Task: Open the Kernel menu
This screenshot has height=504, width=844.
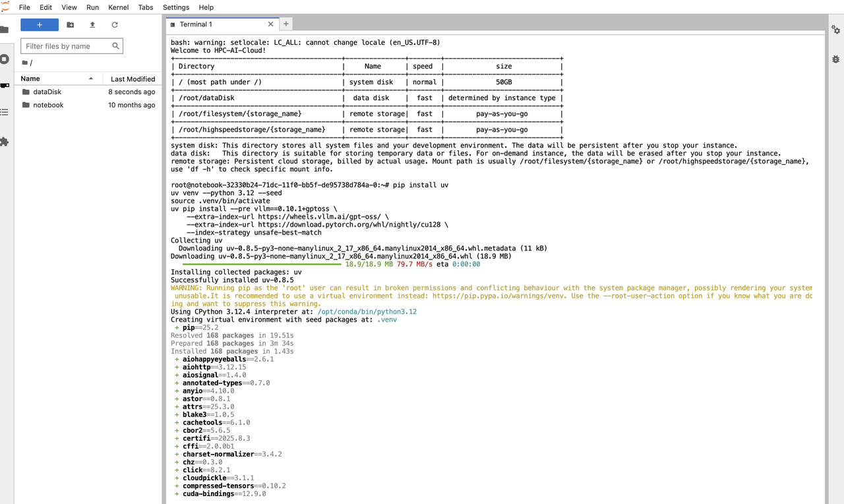Action: coord(119,7)
